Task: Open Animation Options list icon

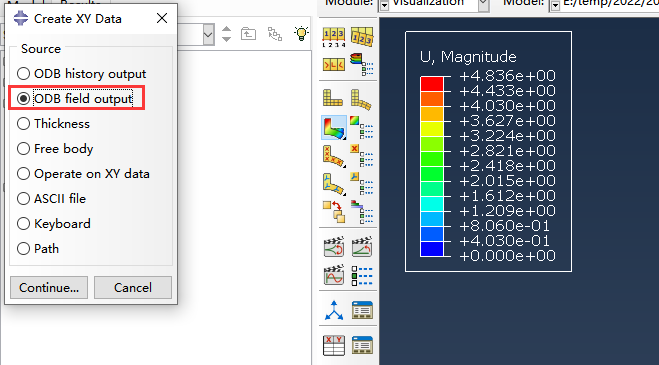Action: click(x=362, y=275)
